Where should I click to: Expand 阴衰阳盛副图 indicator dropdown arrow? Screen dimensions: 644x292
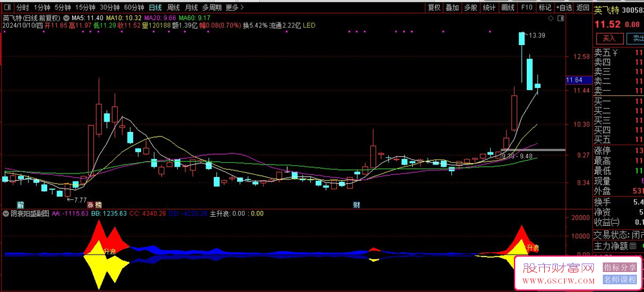(6, 214)
